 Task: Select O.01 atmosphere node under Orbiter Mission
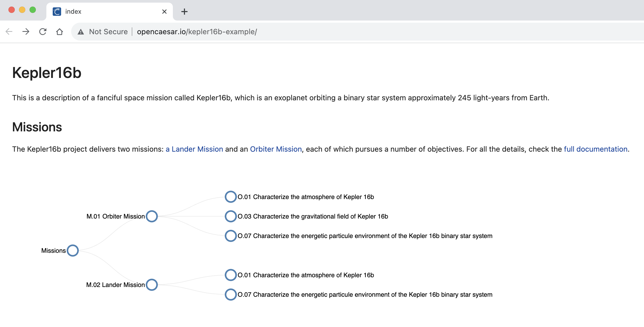[x=231, y=197]
